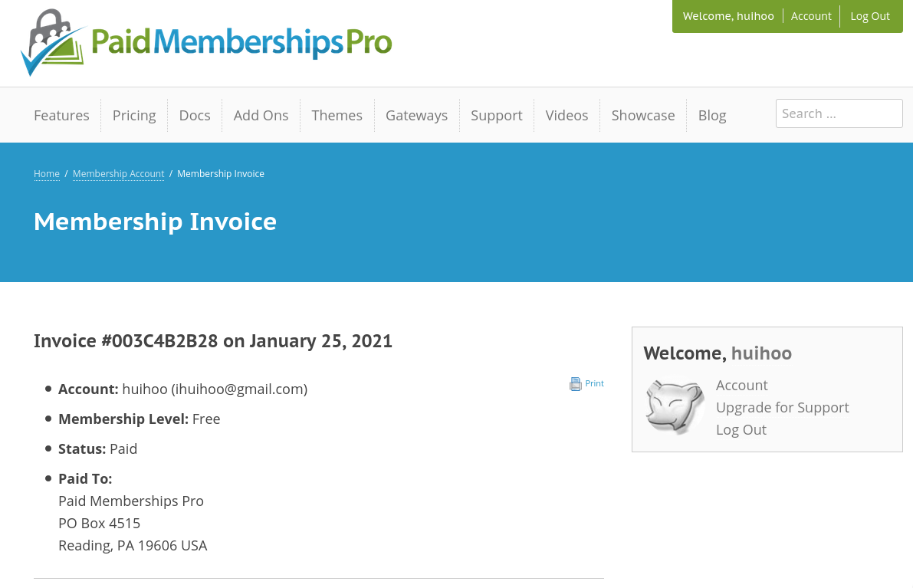This screenshot has height=588, width=913.
Task: Click Log Out in top green bar
Action: (870, 16)
